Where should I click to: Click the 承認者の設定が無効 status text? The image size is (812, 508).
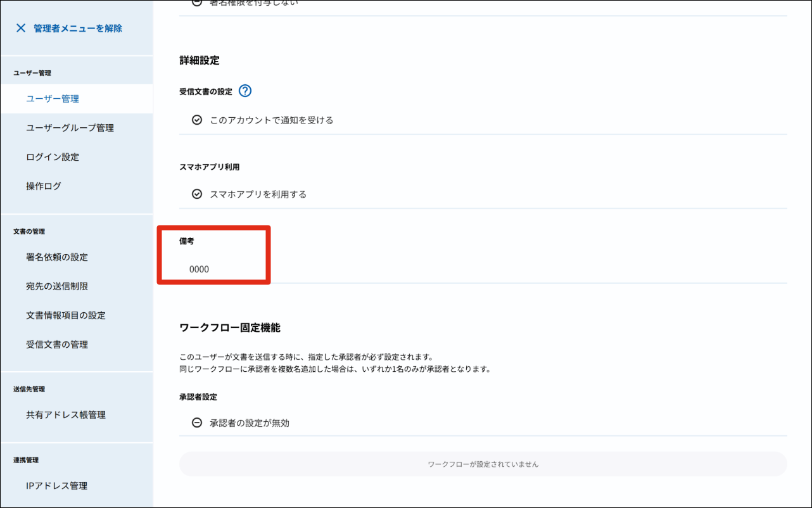[250, 423]
